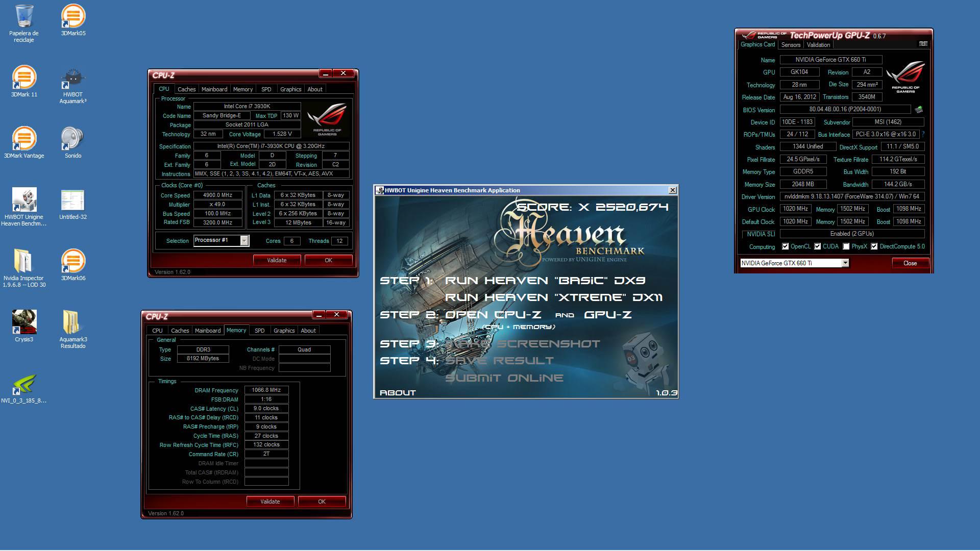Viewport: 980px width, 551px height.
Task: Click Submit Online in Heaven app
Action: click(504, 378)
